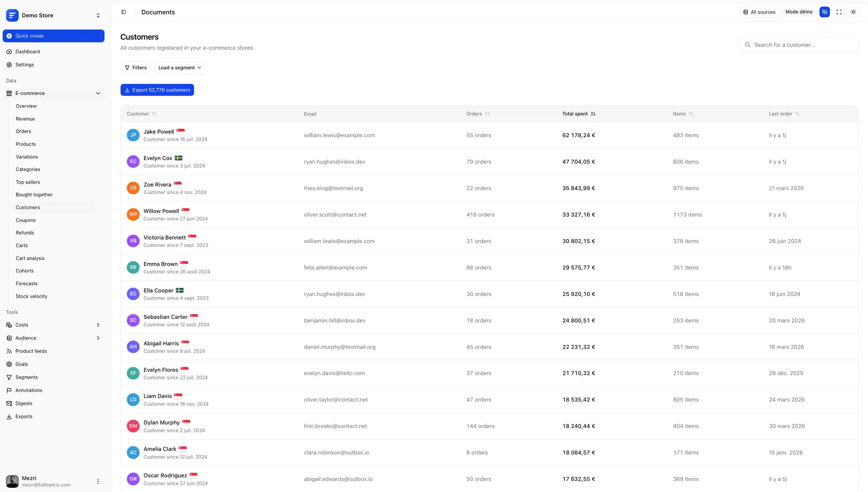
Task: Click the Audience icon in Tools
Action: pyautogui.click(x=9, y=338)
